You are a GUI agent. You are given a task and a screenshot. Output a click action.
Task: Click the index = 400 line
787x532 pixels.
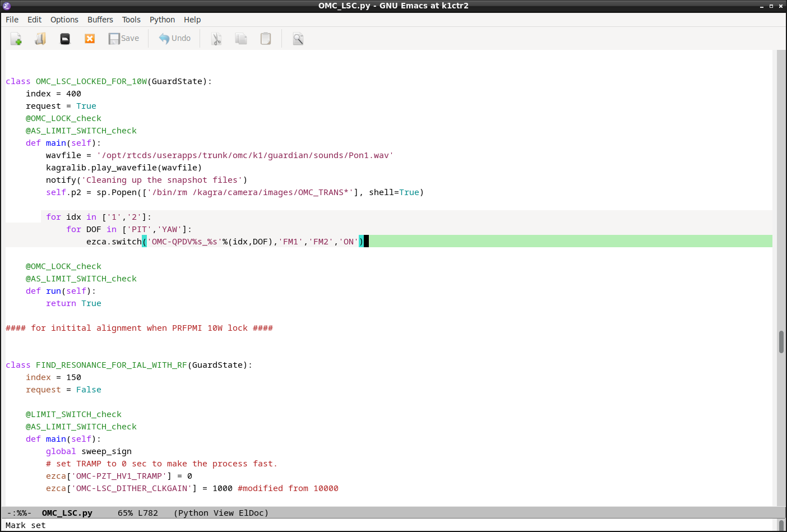(53, 94)
